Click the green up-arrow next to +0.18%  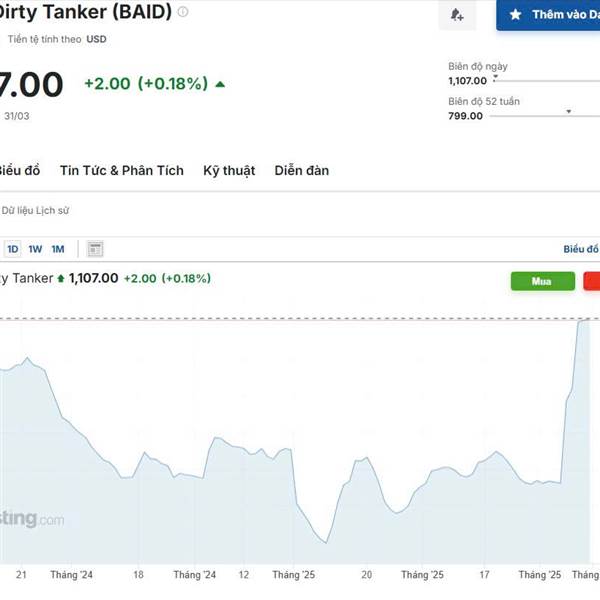click(x=220, y=84)
